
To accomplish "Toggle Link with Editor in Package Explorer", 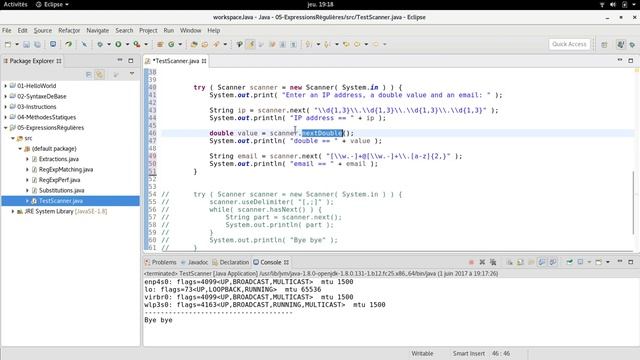I will [100, 74].
